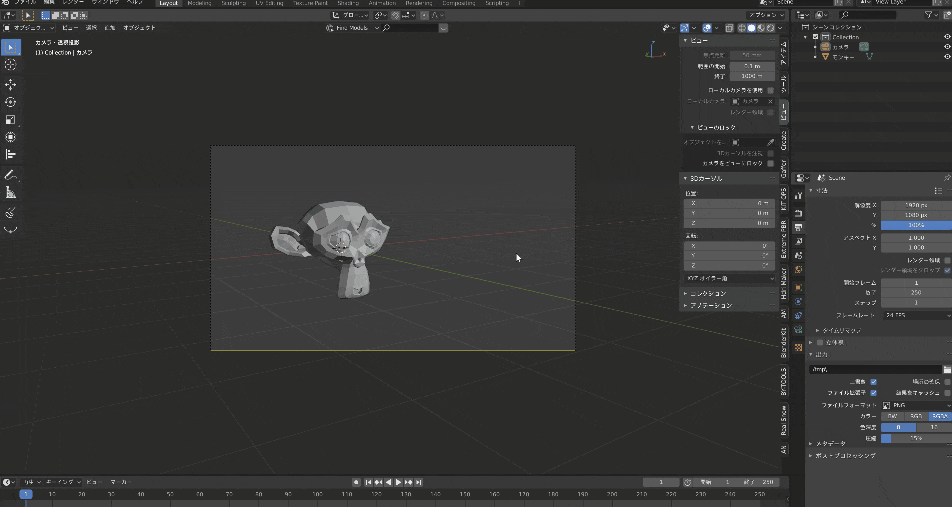The height and width of the screenshot is (507, 952).
Task: Open Render properties tab
Action: pos(798,214)
